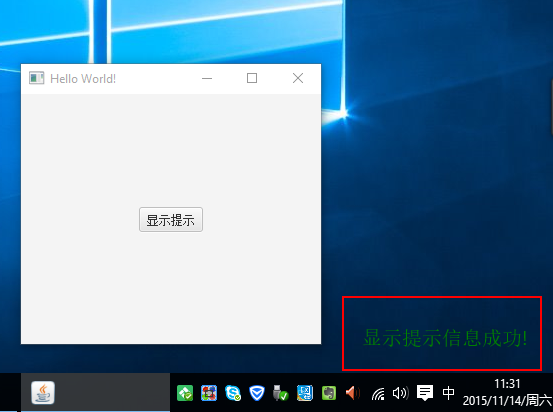Click the green checkmark tray icon
Image resolution: width=553 pixels, height=412 pixels.
[185, 393]
